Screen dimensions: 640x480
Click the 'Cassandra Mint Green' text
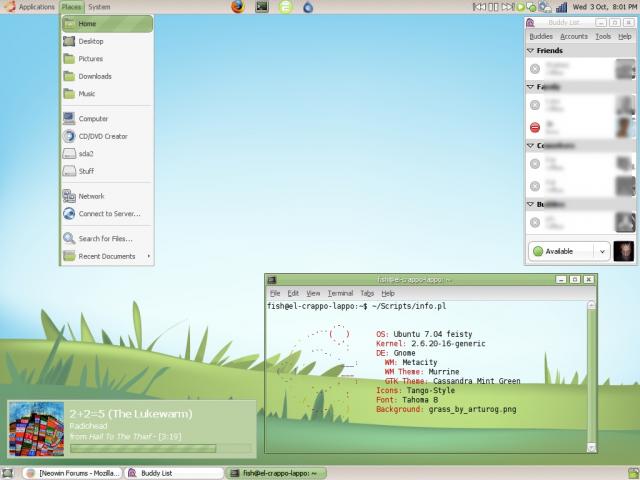point(476,381)
